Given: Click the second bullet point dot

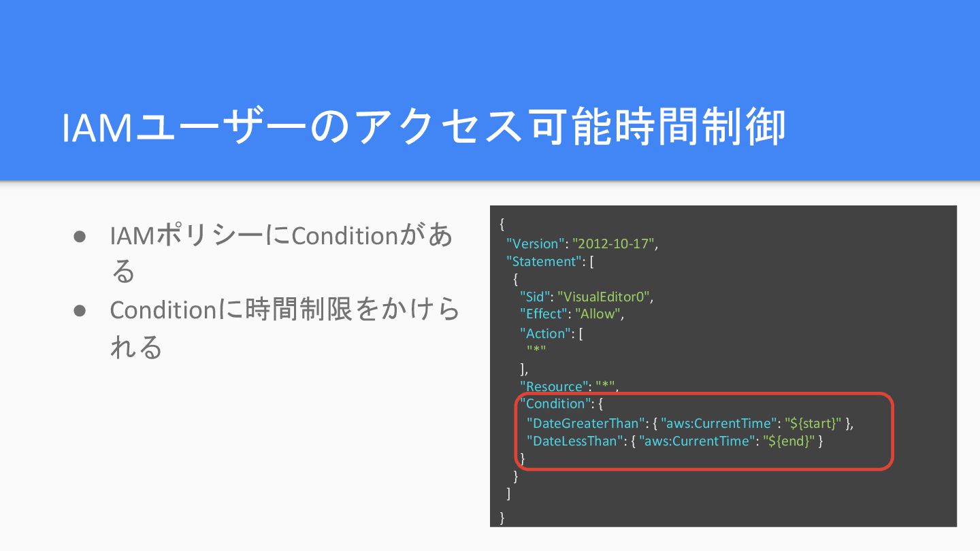Looking at the screenshot, I should [80, 311].
